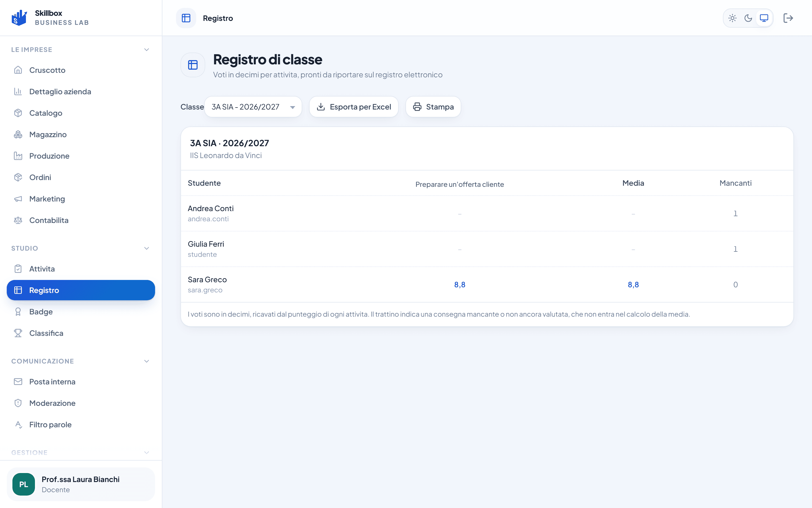812x508 pixels.
Task: Click the Magazzino cubes icon
Action: (18, 134)
